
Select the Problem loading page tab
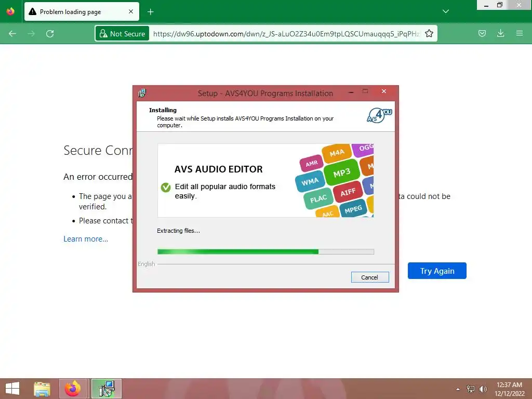[x=82, y=11]
